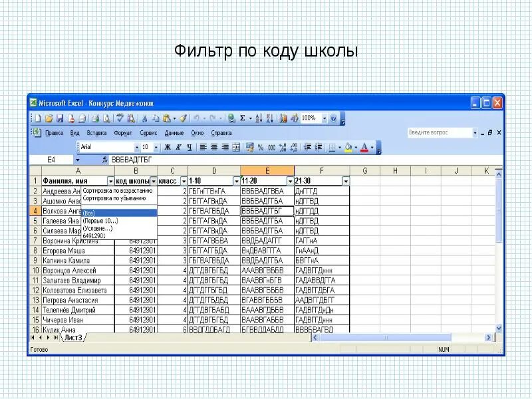Cut selection with the scissors icon

click(x=144, y=118)
